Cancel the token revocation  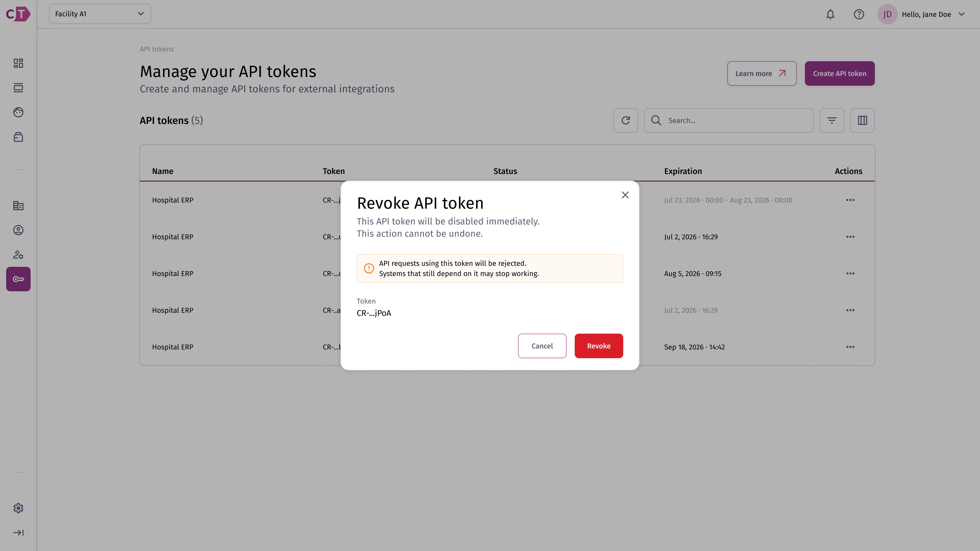542,346
